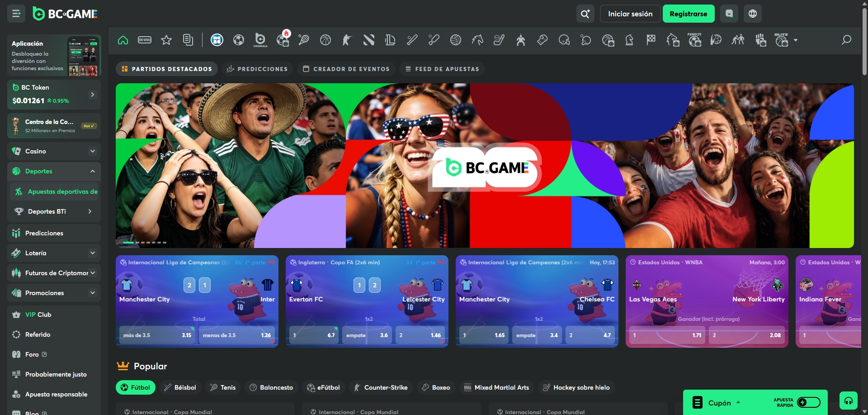Select the baseball bat icon
The height and width of the screenshot is (415, 868).
click(412, 40)
